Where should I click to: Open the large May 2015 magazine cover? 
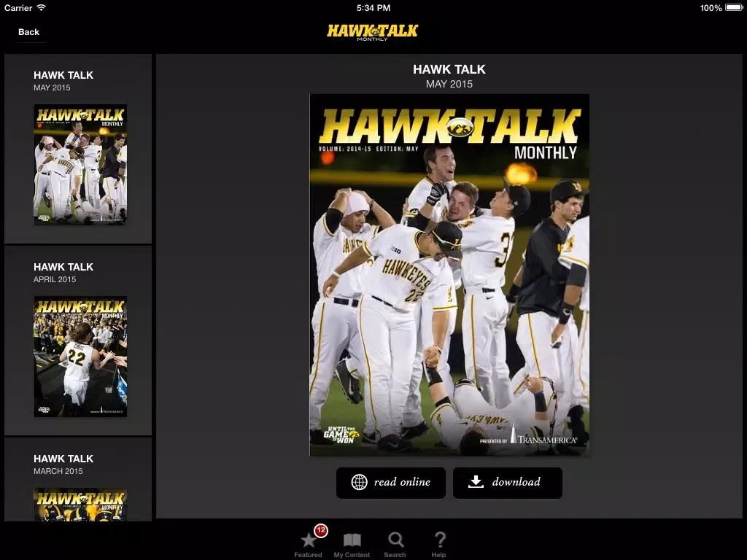pyautogui.click(x=449, y=275)
